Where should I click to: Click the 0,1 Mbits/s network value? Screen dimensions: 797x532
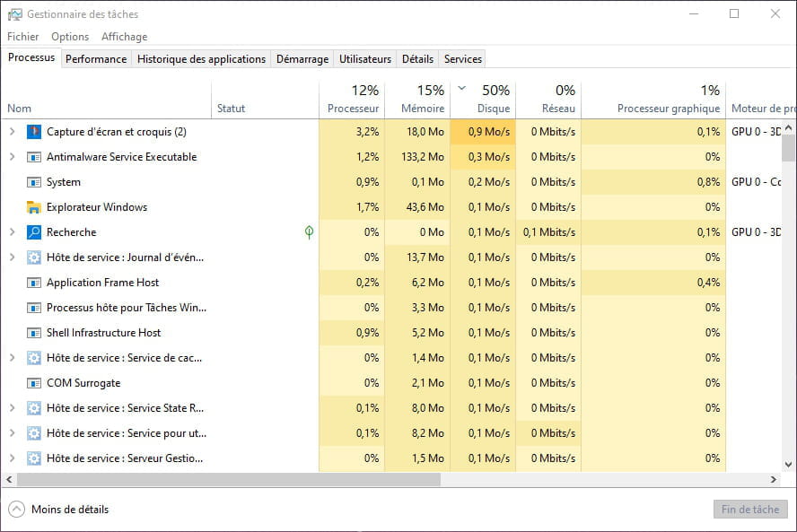click(549, 232)
